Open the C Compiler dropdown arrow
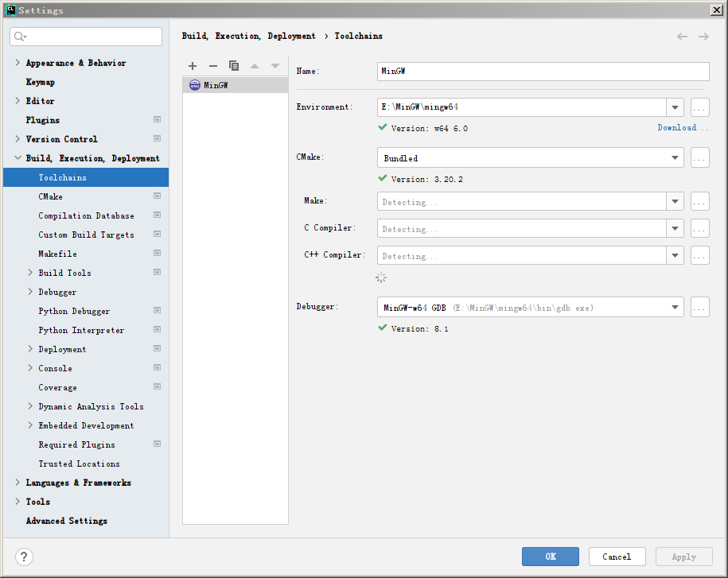The width and height of the screenshot is (728, 578). click(x=675, y=228)
